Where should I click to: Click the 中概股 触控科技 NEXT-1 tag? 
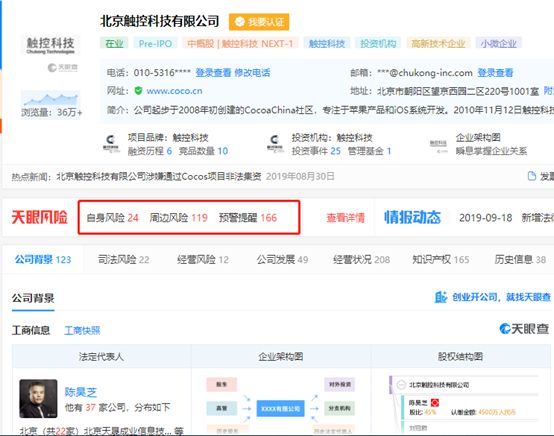[x=240, y=43]
